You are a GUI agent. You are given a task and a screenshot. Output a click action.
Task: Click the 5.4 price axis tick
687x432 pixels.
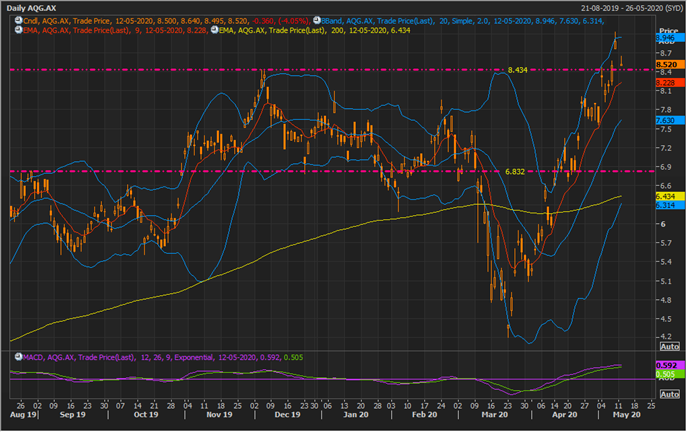(x=666, y=262)
